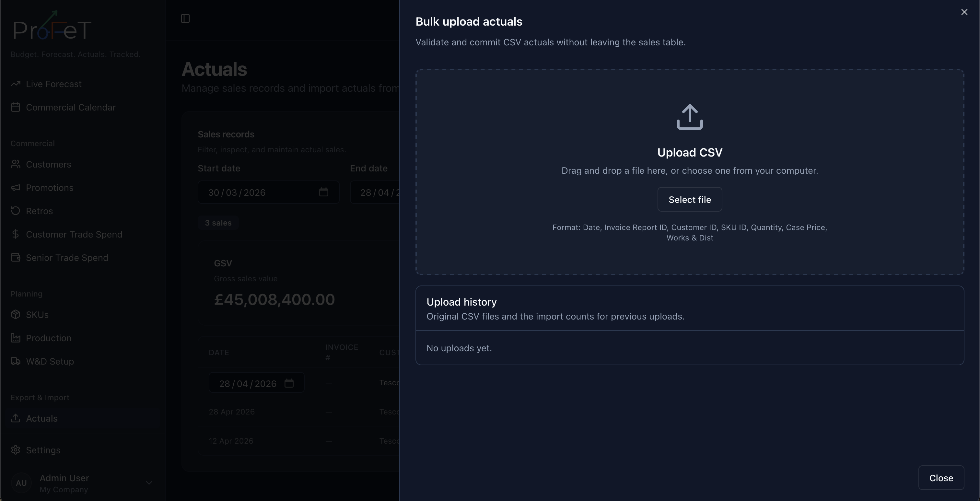This screenshot has height=501, width=980.
Task: Click the Retros refresh icon
Action: point(16,211)
